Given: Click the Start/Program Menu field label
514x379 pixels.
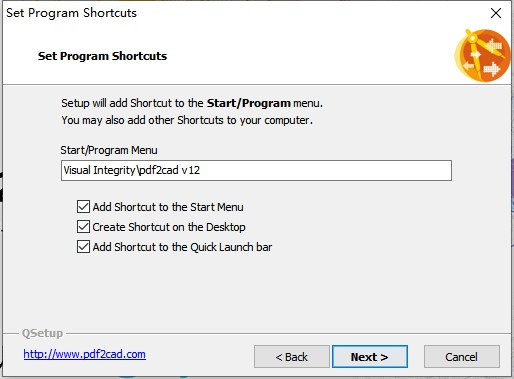Looking at the screenshot, I should tap(109, 150).
